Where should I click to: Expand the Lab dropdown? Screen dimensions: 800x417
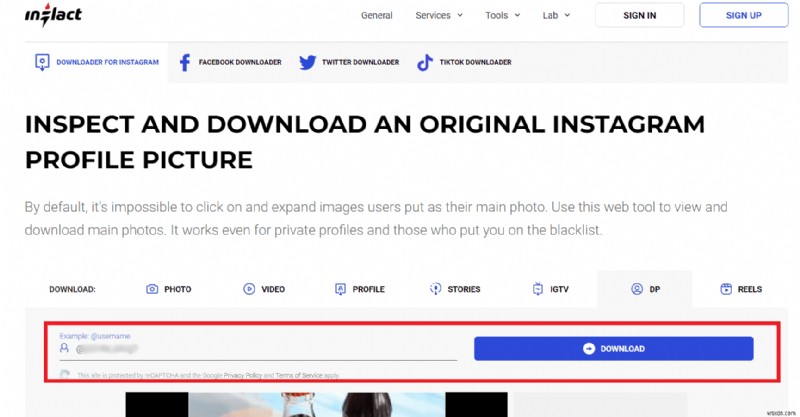pos(556,15)
